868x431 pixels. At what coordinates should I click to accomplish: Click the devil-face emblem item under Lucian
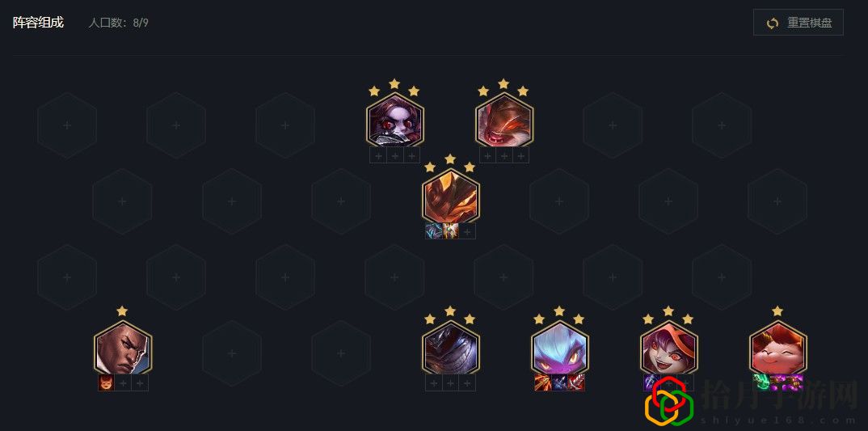click(x=107, y=382)
